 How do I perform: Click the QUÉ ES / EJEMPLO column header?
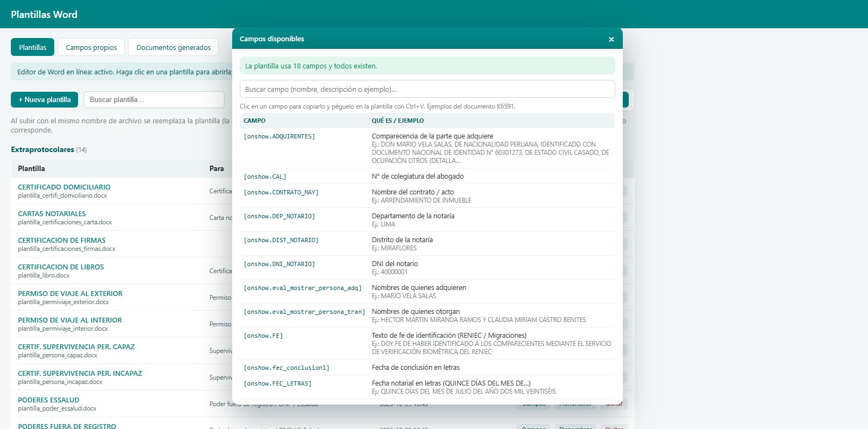coord(398,121)
